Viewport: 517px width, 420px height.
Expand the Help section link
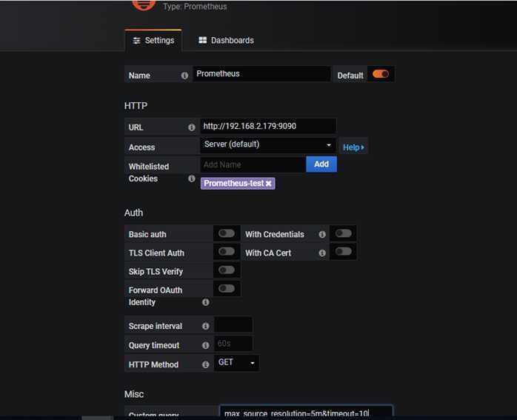click(x=353, y=147)
